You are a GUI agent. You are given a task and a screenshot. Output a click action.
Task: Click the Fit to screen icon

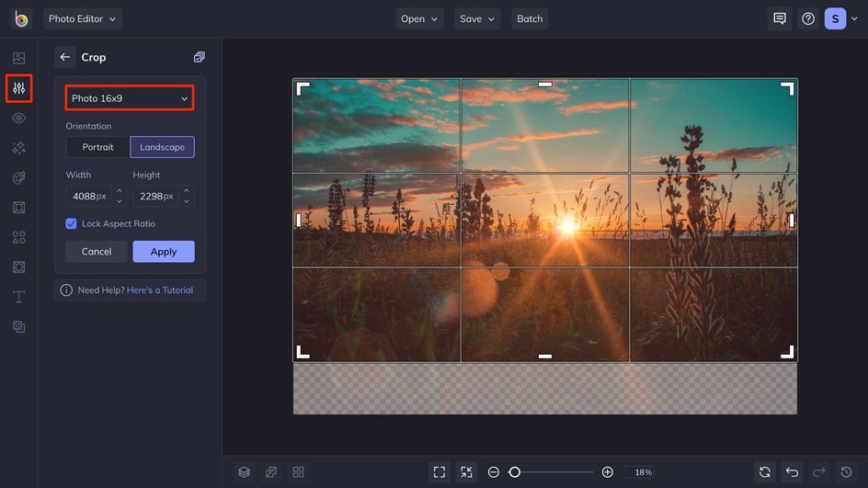tap(440, 471)
